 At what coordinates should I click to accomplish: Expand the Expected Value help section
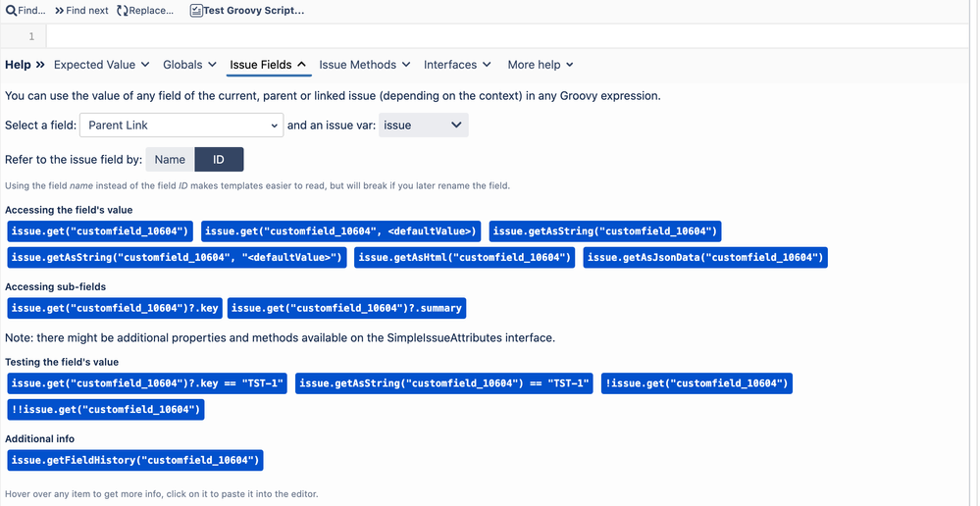[x=101, y=65]
